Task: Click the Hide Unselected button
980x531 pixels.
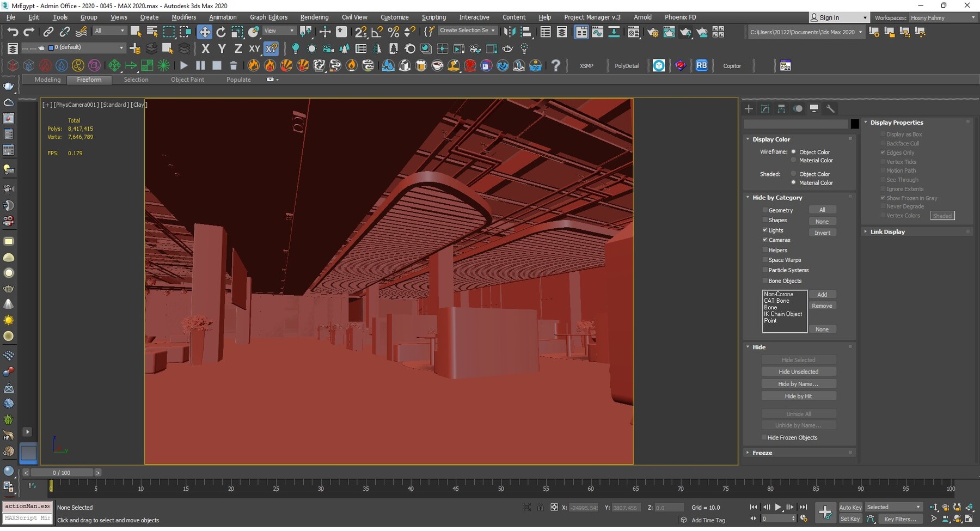Action: pyautogui.click(x=798, y=372)
